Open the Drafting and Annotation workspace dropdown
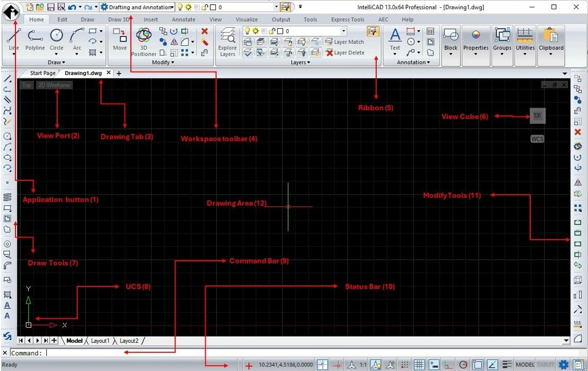Screen dimensions: 588x371 pos(172,7)
